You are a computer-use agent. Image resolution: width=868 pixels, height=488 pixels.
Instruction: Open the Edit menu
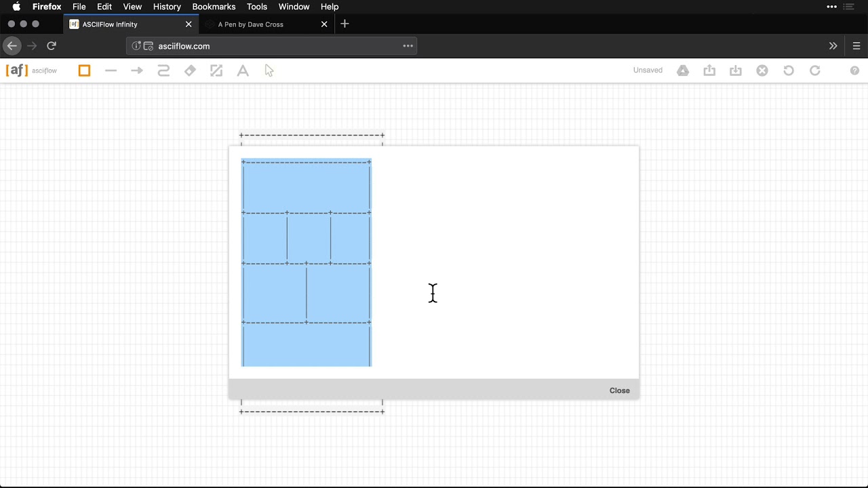[104, 7]
